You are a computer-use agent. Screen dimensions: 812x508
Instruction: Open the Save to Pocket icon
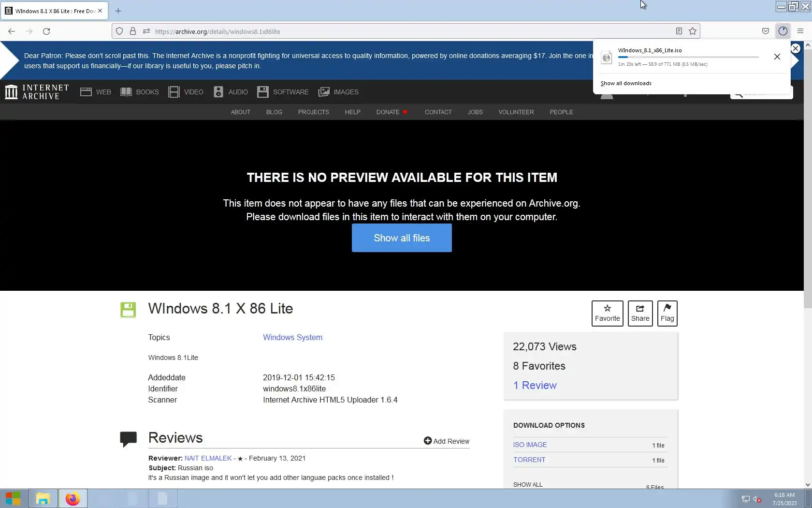point(766,31)
